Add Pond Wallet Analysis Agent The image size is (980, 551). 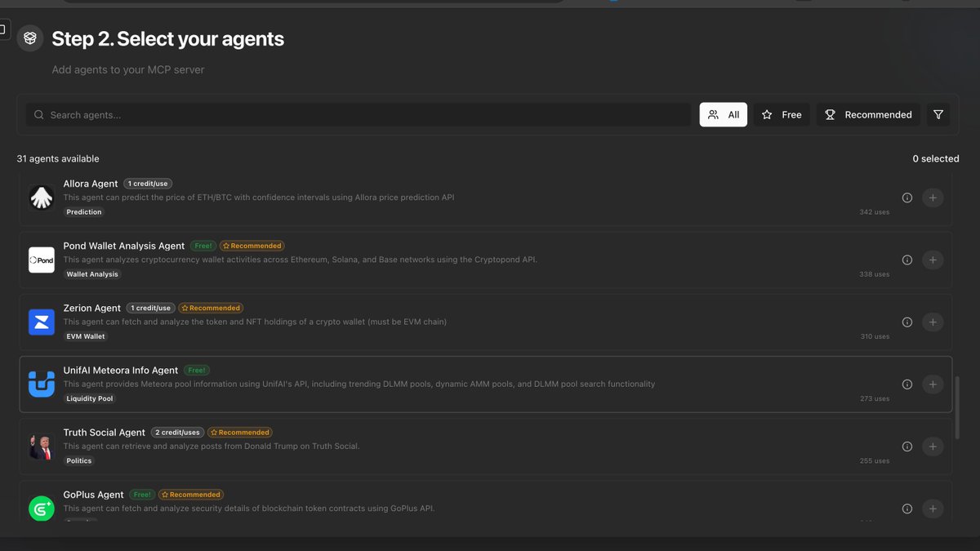tap(933, 260)
